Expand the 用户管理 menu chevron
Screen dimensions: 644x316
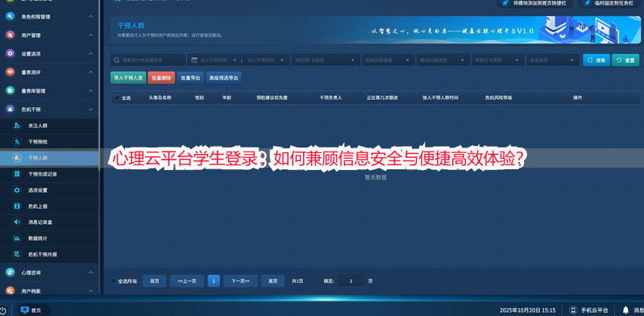(x=91, y=35)
